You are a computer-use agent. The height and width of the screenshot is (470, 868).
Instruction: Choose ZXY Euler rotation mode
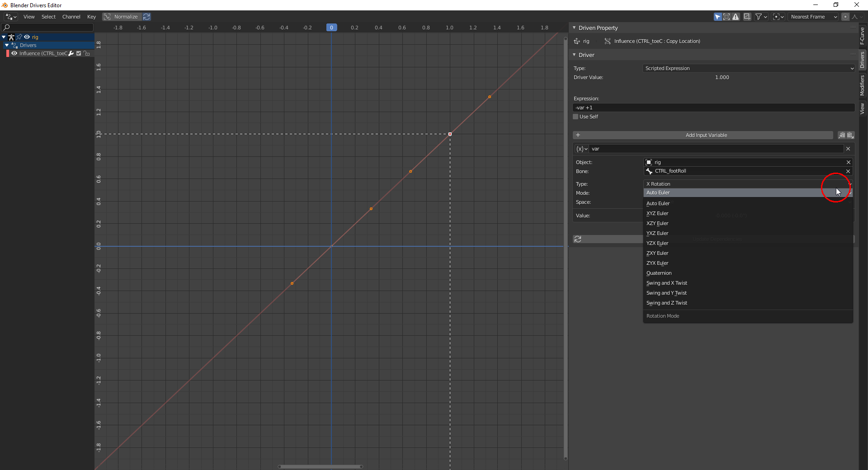tap(748, 253)
